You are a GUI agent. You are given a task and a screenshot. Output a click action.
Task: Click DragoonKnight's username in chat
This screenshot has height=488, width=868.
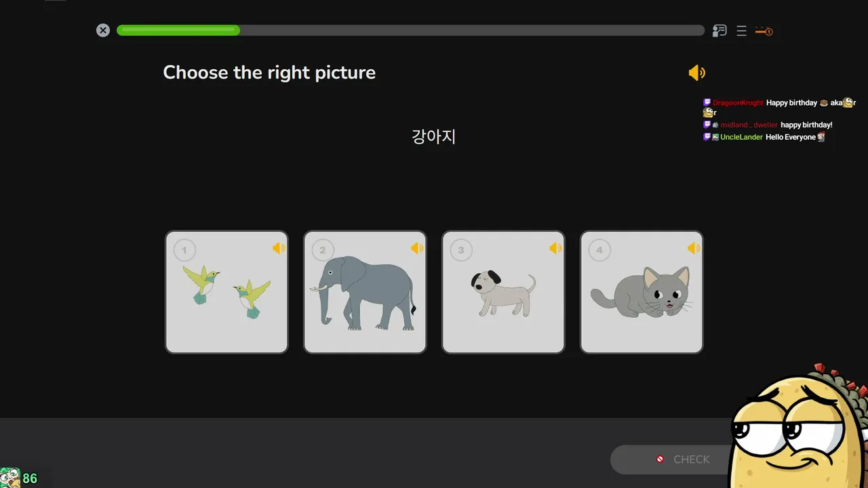point(738,103)
